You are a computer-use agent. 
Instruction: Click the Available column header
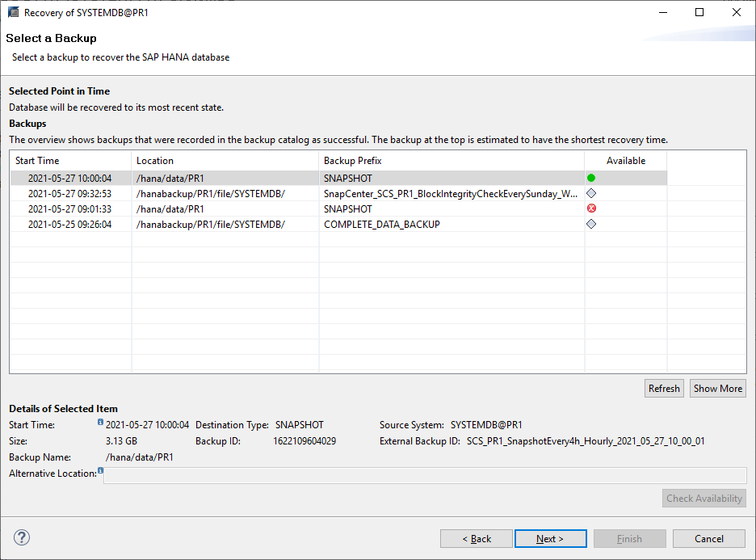626,161
